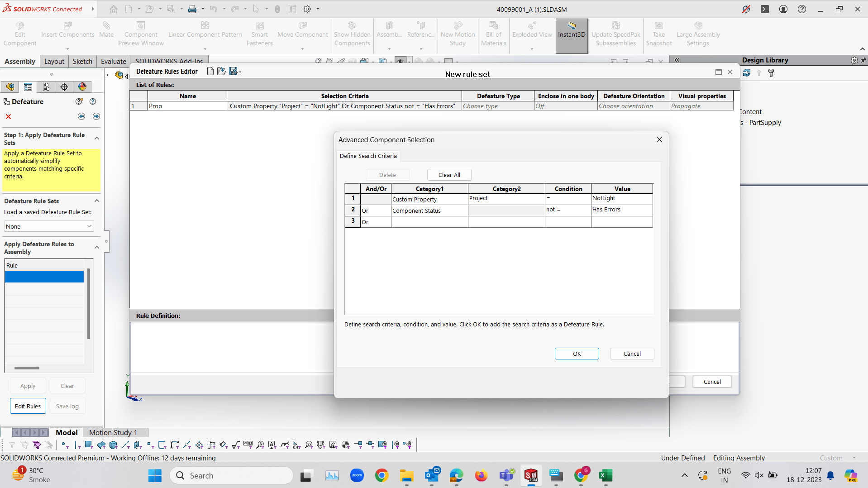Open Excel from the Windows taskbar
This screenshot has width=868, height=488.
click(x=605, y=475)
